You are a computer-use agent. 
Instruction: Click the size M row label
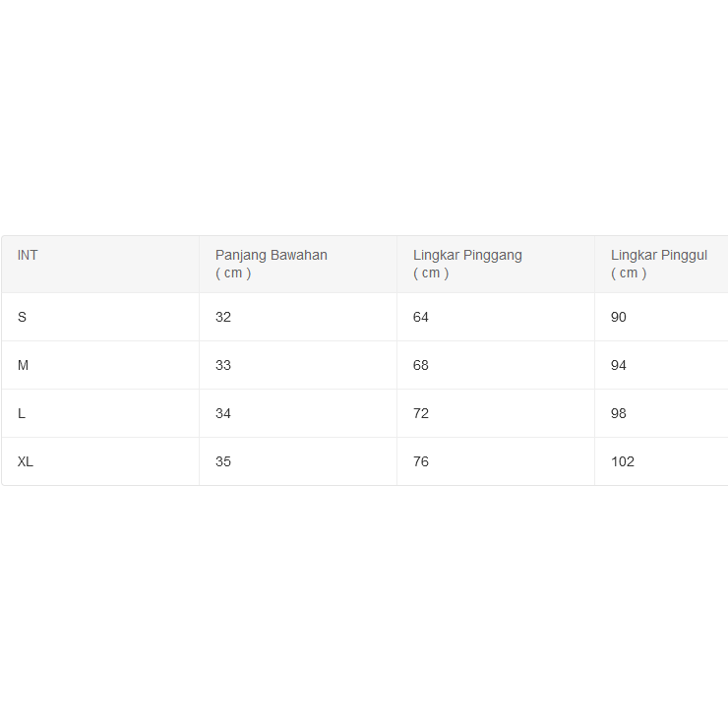click(x=24, y=365)
